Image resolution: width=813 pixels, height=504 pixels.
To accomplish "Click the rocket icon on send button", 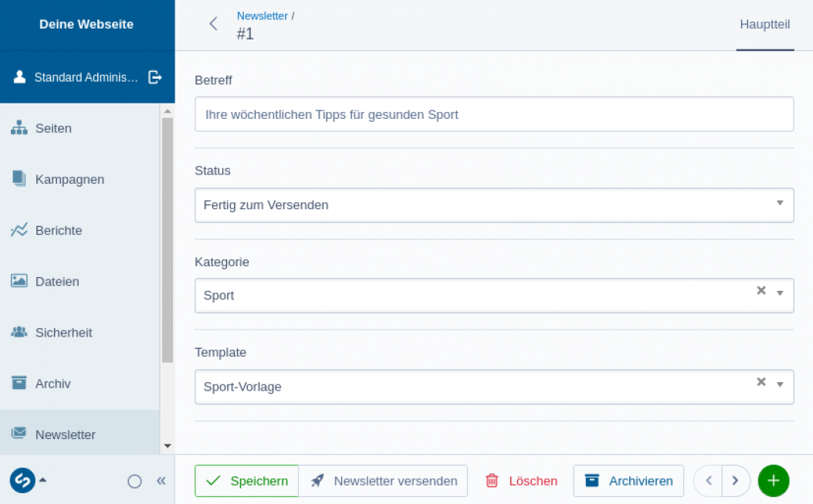I will (317, 481).
